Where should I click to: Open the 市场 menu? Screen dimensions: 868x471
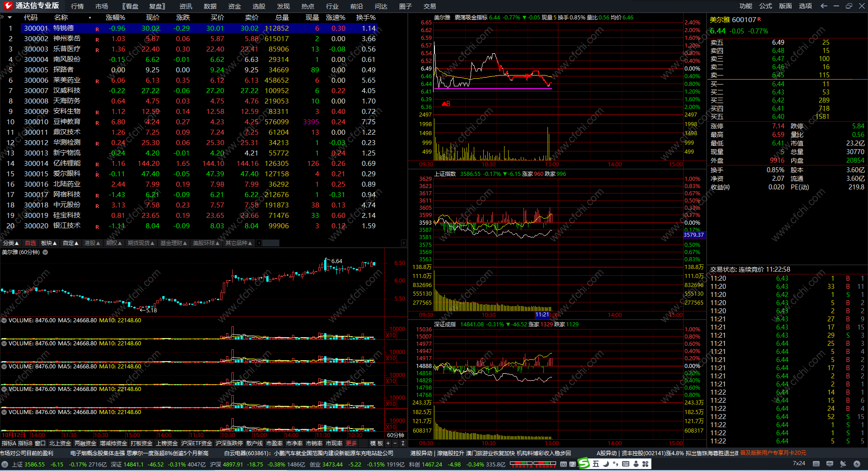(102, 6)
